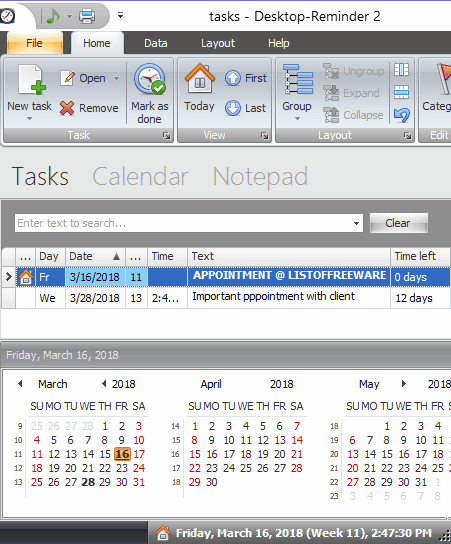Viewport: 451px width, 544px height.
Task: Click the printer icon in quick access toolbar
Action: tap(87, 16)
